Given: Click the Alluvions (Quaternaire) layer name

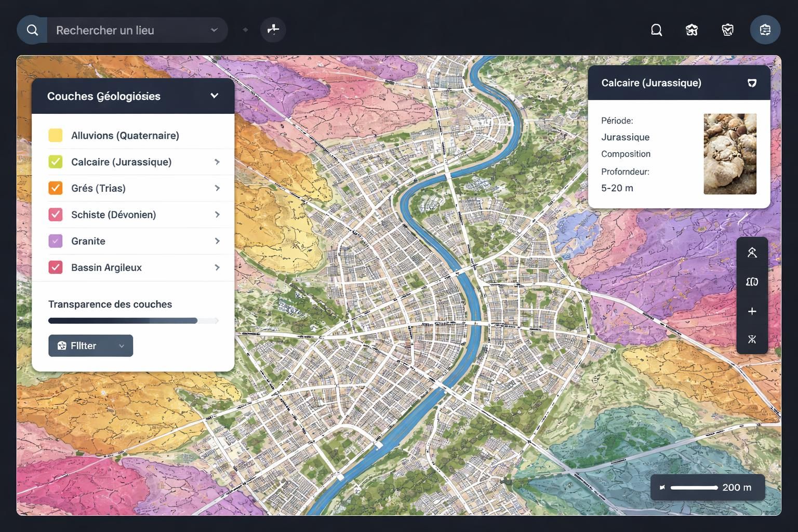Looking at the screenshot, I should pyautogui.click(x=125, y=135).
